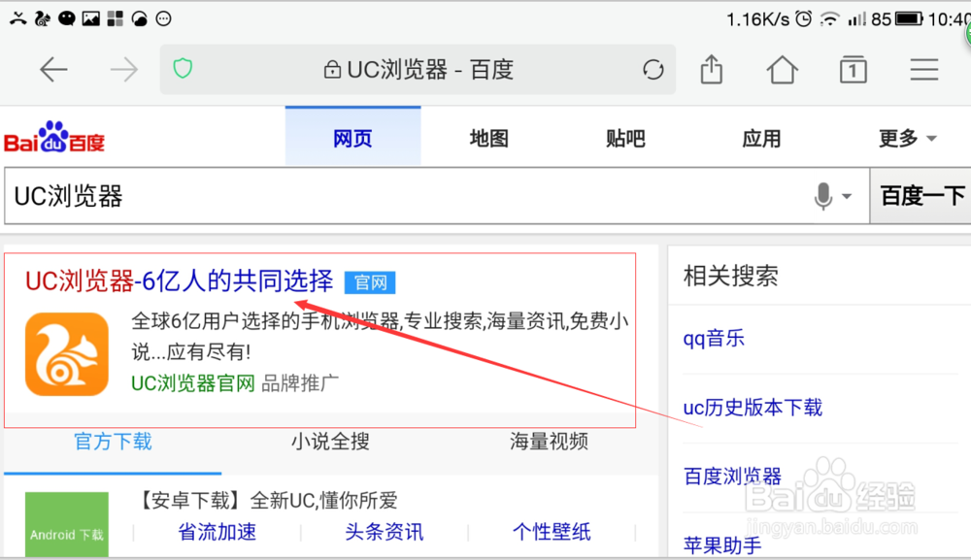Viewport: 971px width, 560px height.
Task: Click the 品牌推广 label
Action: click(300, 383)
